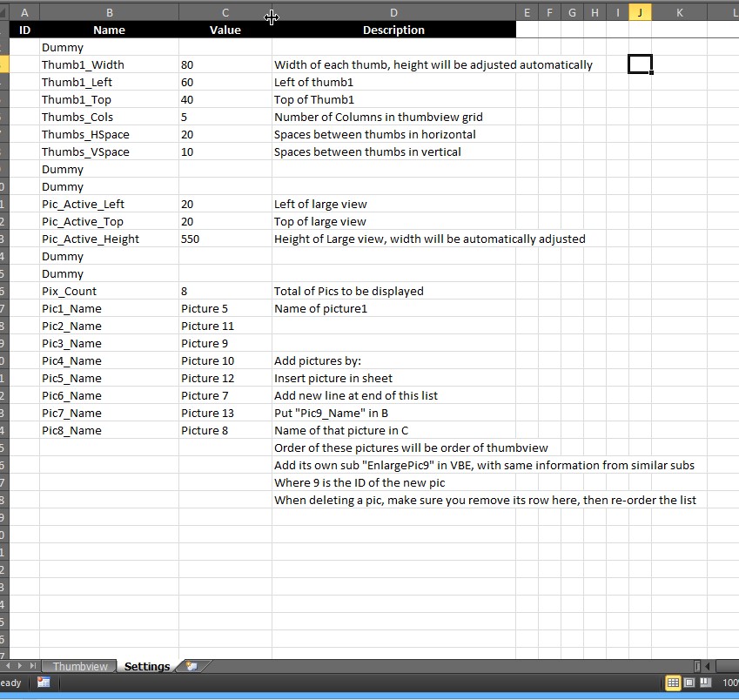The width and height of the screenshot is (739, 700).
Task: Click the Insert Worksheet icon
Action: (x=191, y=666)
